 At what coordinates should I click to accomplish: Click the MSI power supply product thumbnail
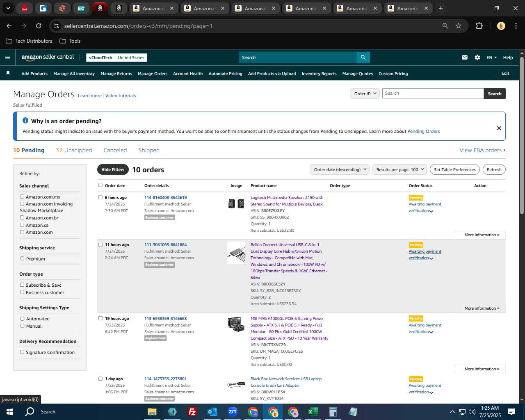pos(236,324)
